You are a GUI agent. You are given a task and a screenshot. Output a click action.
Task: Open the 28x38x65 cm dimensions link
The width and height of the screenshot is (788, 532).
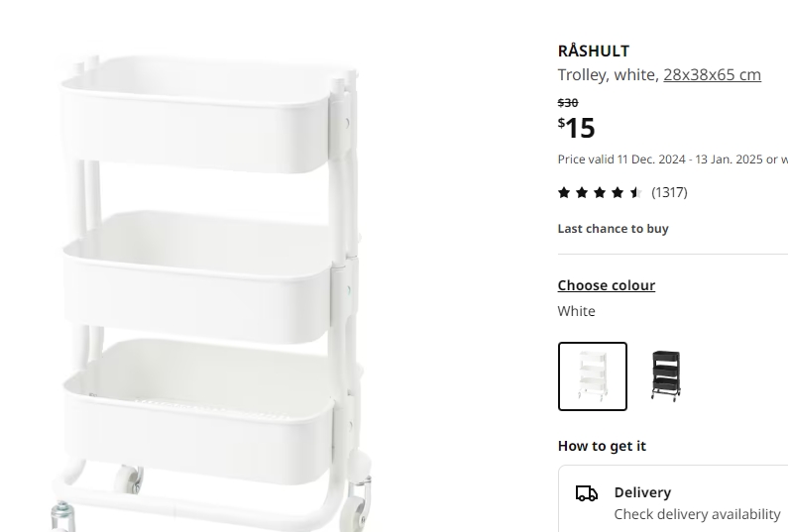click(x=712, y=75)
